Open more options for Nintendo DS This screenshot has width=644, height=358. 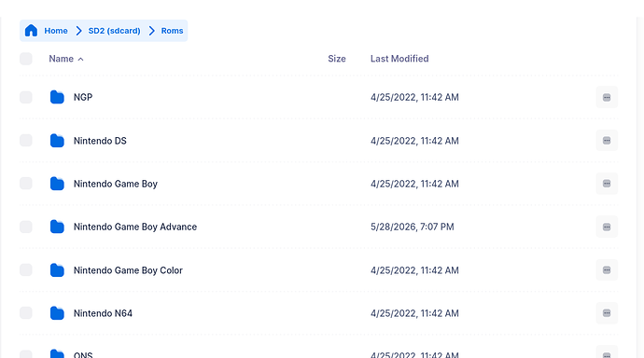point(607,141)
